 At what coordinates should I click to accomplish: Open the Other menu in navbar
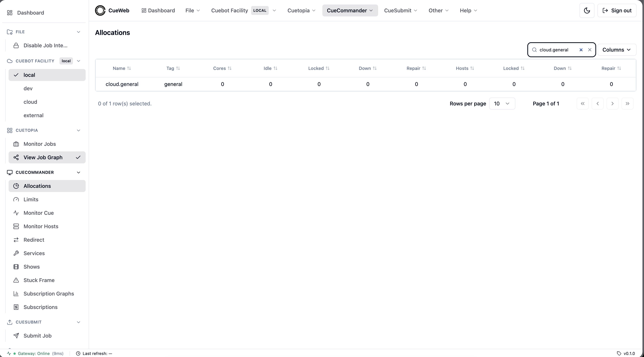tap(438, 10)
